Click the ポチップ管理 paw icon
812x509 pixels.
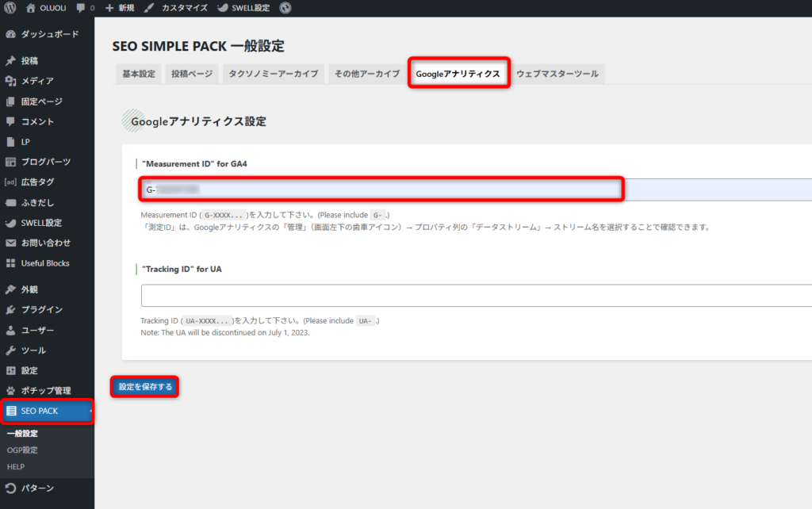tap(10, 390)
